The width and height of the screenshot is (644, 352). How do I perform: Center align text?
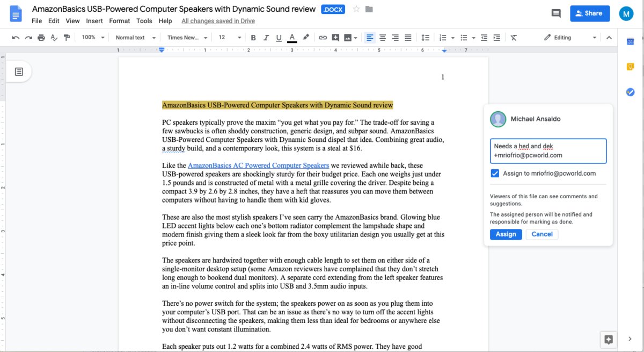point(383,38)
